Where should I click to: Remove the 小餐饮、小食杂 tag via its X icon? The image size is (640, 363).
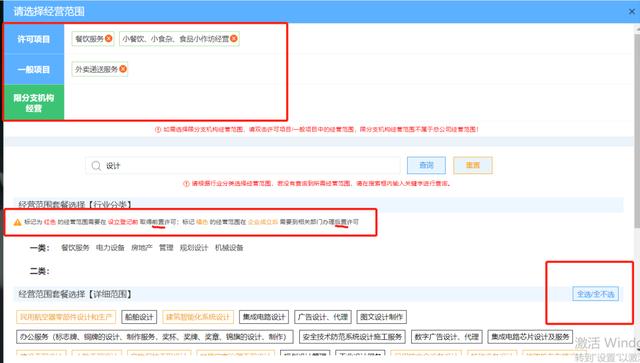tap(233, 38)
